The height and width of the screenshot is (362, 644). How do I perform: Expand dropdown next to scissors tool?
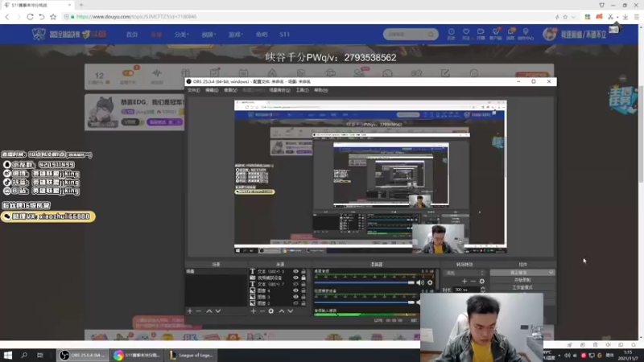click(617, 17)
